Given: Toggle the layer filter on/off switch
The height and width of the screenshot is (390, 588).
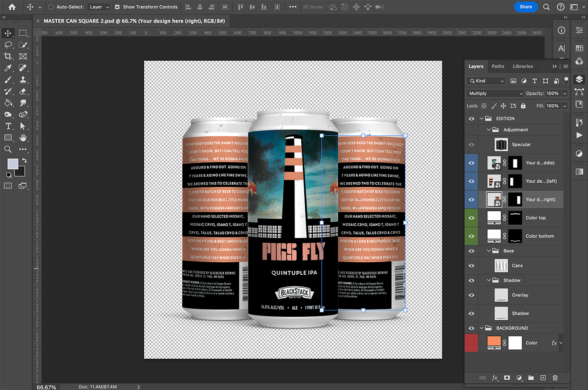Looking at the screenshot, I should pos(567,80).
